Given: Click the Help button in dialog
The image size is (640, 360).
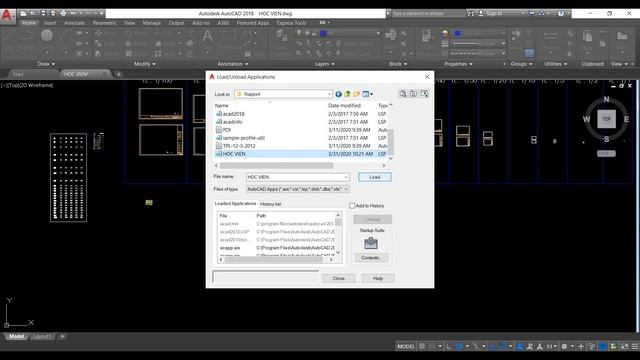Looking at the screenshot, I should [378, 278].
